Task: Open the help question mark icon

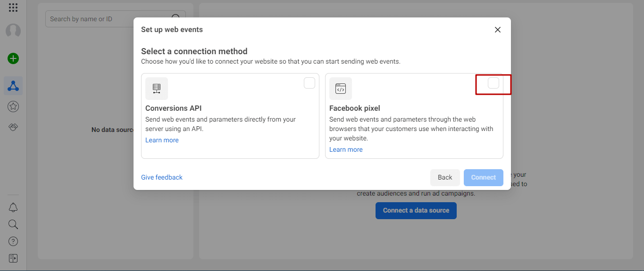Action: [x=13, y=241]
